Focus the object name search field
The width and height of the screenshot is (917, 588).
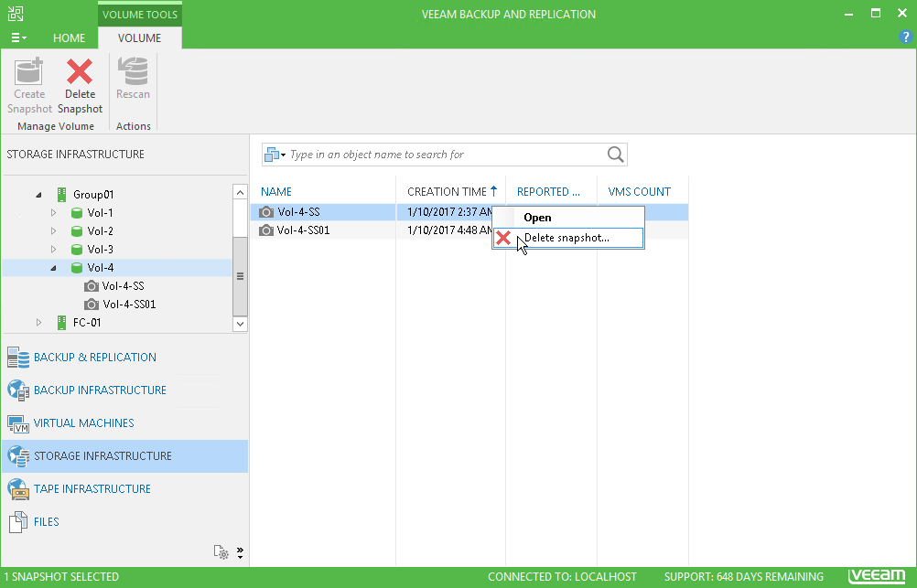point(447,155)
